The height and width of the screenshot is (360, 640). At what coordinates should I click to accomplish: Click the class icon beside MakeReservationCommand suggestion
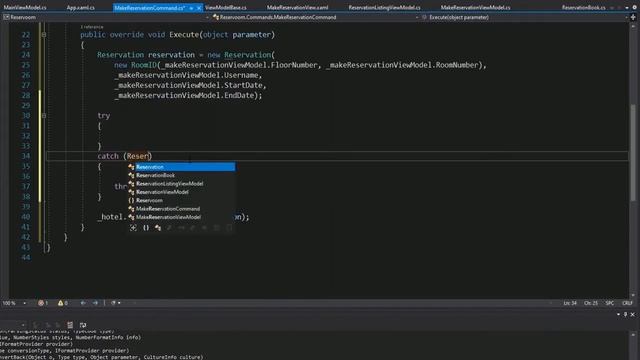pyautogui.click(x=131, y=209)
